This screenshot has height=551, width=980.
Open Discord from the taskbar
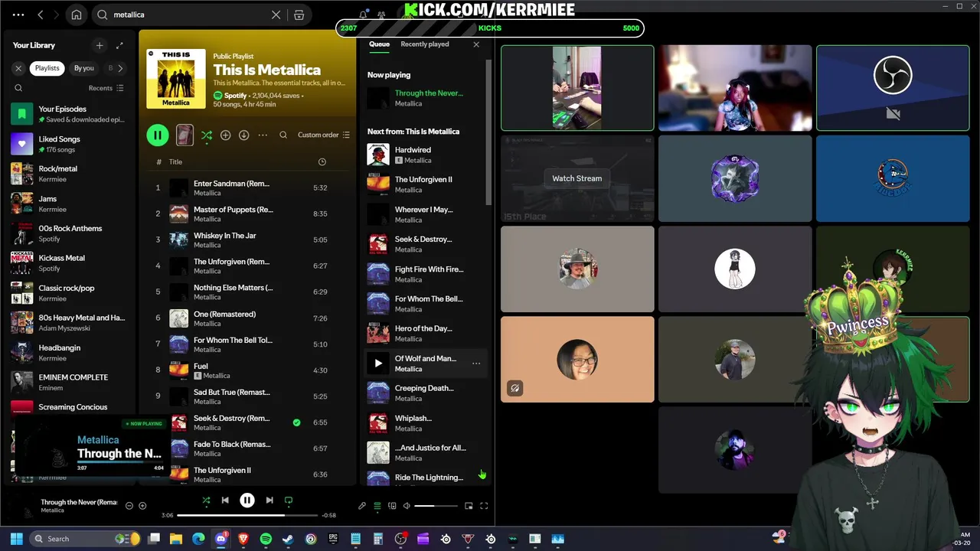point(221,539)
